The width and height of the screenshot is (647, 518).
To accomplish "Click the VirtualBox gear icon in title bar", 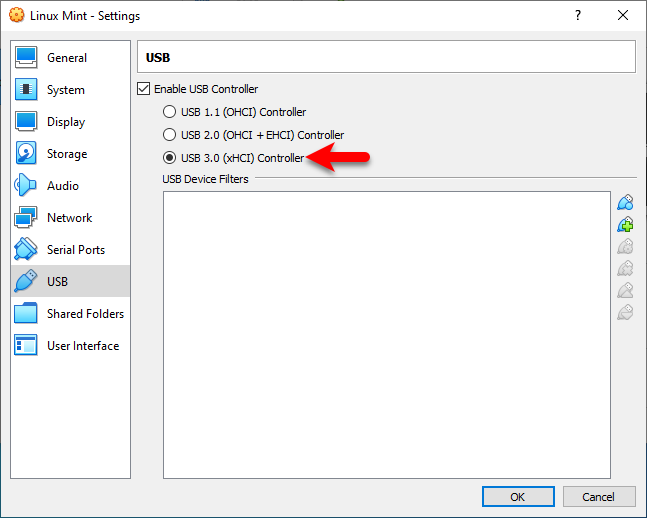I will tap(17, 16).
